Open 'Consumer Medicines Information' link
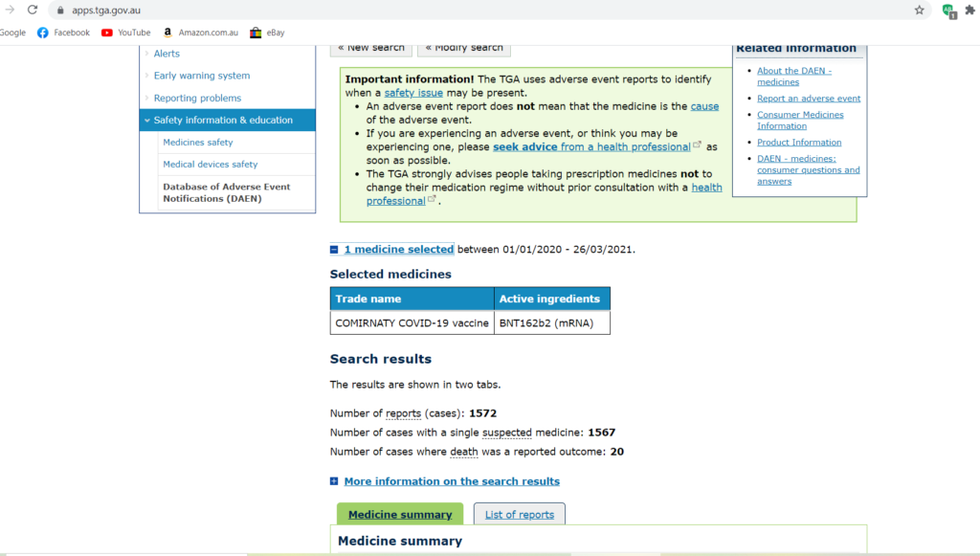The height and width of the screenshot is (556, 980). 800,120
